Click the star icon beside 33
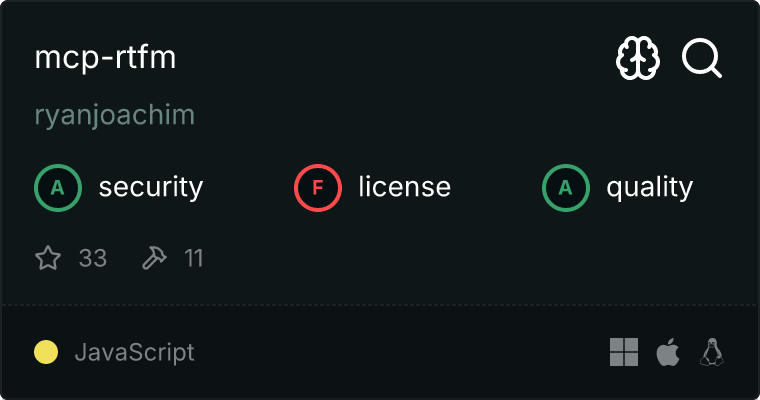 click(48, 259)
